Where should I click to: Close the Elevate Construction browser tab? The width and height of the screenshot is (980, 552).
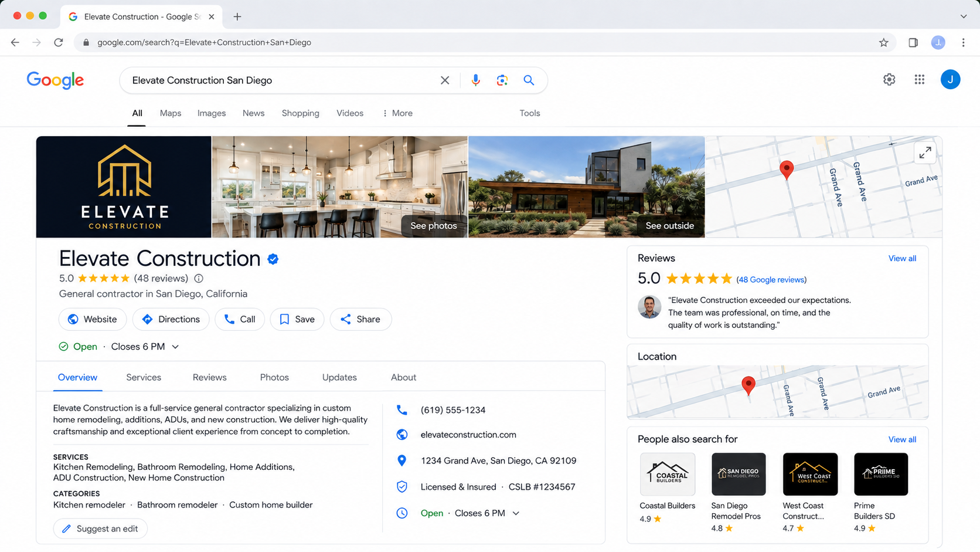click(x=211, y=16)
